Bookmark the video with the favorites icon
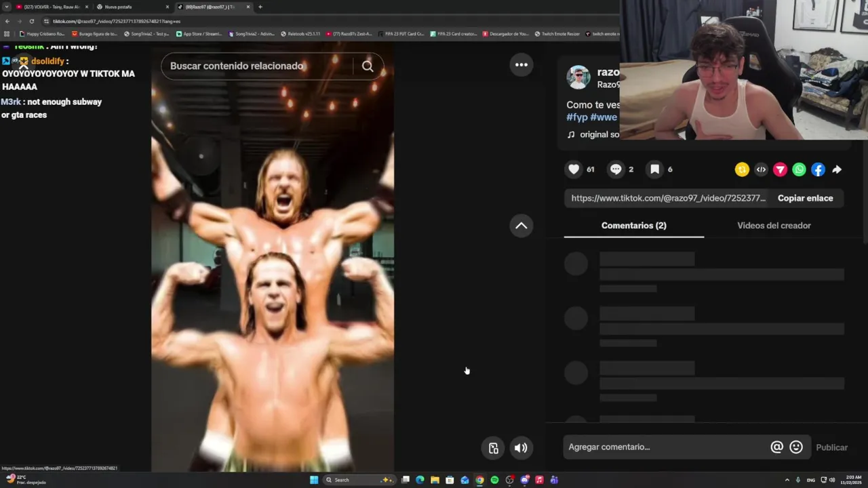Viewport: 868px width, 488px height. tap(654, 169)
